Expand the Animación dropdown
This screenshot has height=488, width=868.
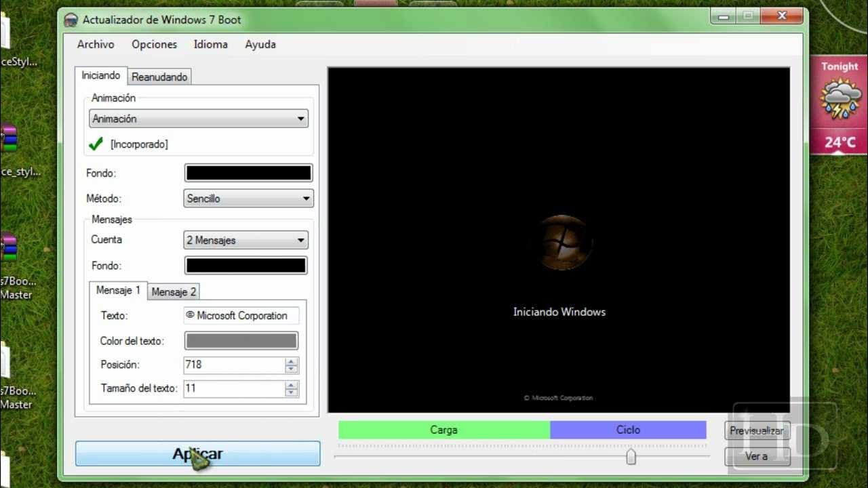tap(199, 119)
